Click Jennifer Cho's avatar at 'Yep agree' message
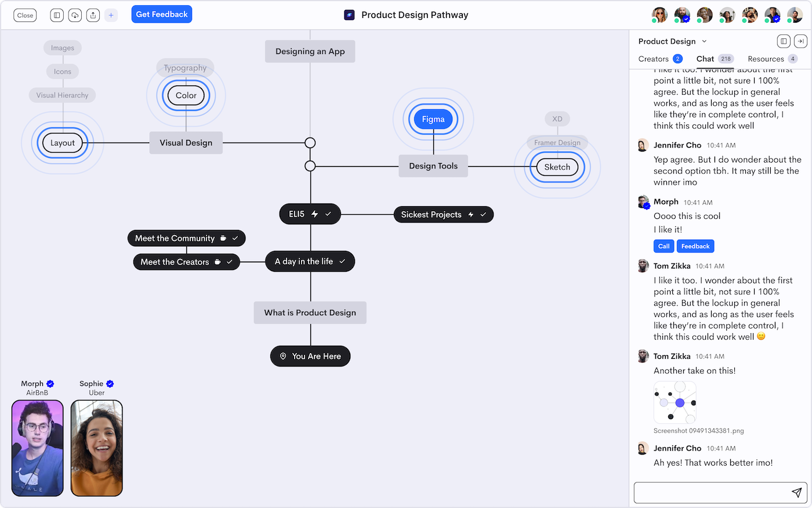This screenshot has width=812, height=508. tap(643, 145)
